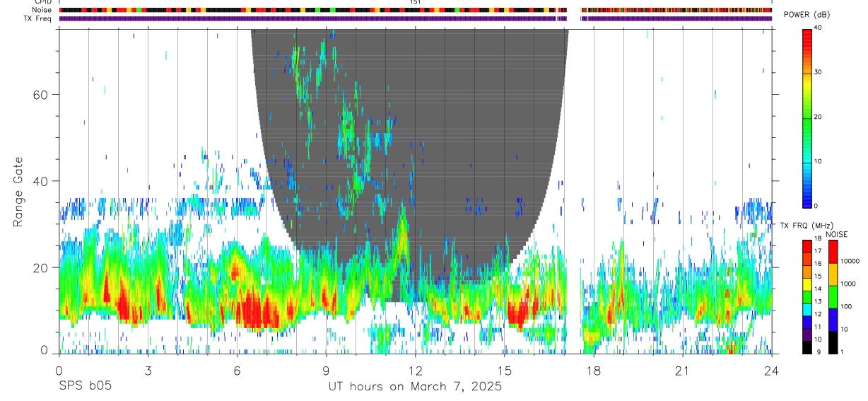Click the purple TX Freq strip above the plot
868x401 pixels.
click(x=416, y=18)
